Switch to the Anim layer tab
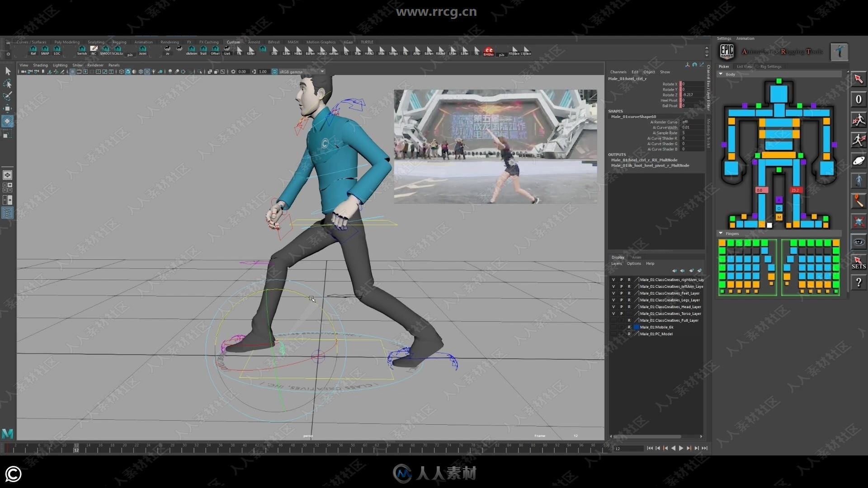The image size is (868, 488). (x=637, y=257)
